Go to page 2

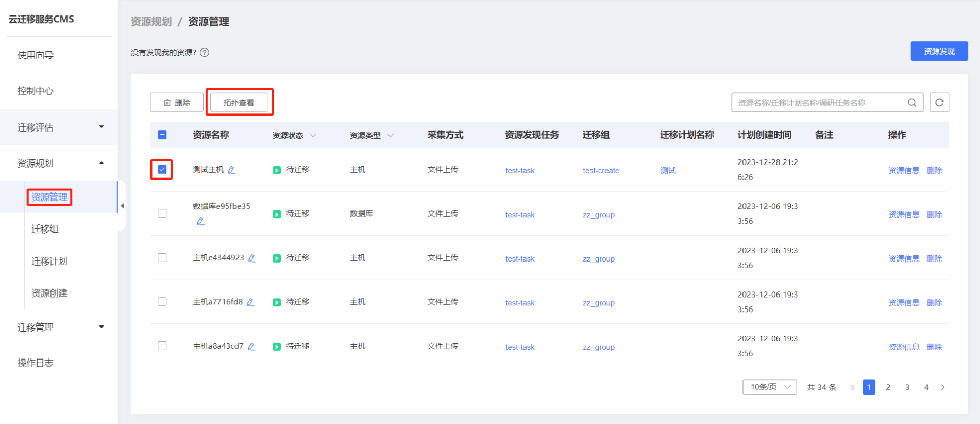click(888, 387)
